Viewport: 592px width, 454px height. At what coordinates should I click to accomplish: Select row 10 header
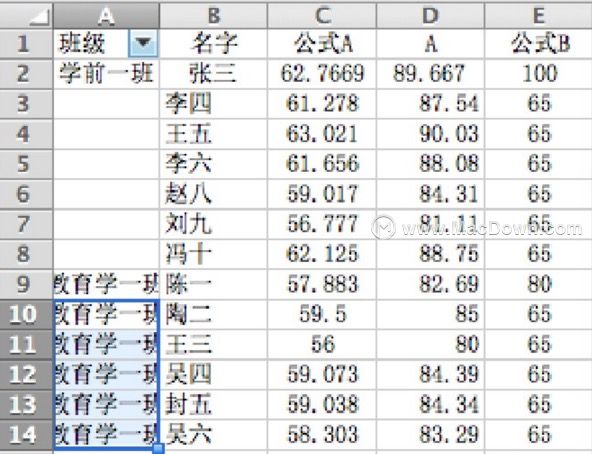(x=26, y=314)
